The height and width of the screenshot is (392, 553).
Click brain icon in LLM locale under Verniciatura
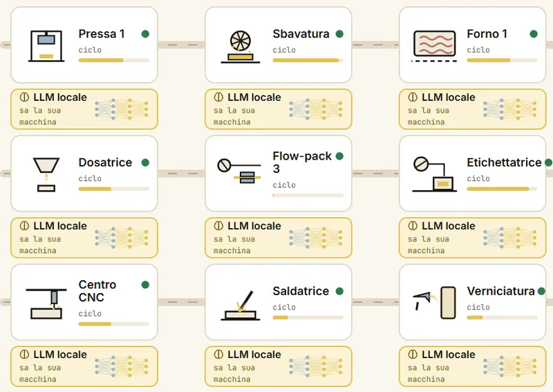point(413,354)
